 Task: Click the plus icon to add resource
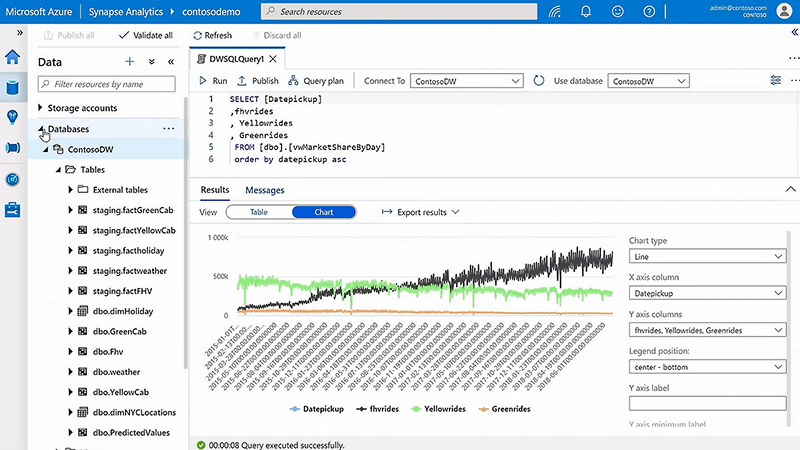point(129,62)
